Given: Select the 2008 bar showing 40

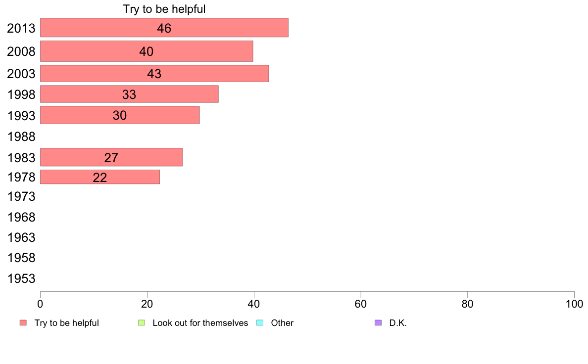Looking at the screenshot, I should [x=147, y=51].
